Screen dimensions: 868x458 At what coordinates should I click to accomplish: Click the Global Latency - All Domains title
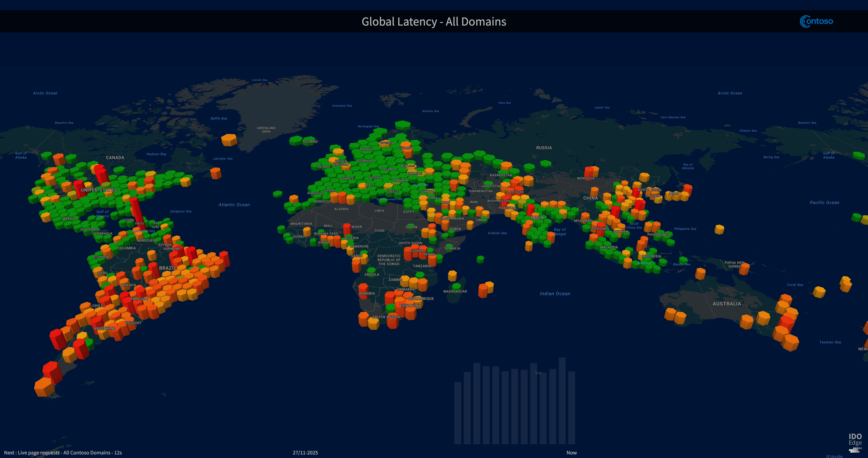[x=434, y=22]
